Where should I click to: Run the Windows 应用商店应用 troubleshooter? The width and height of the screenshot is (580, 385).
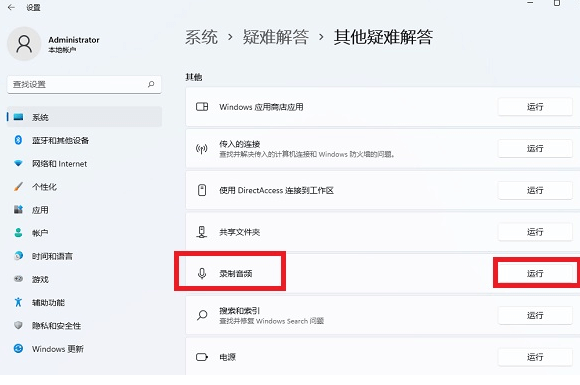pos(535,107)
